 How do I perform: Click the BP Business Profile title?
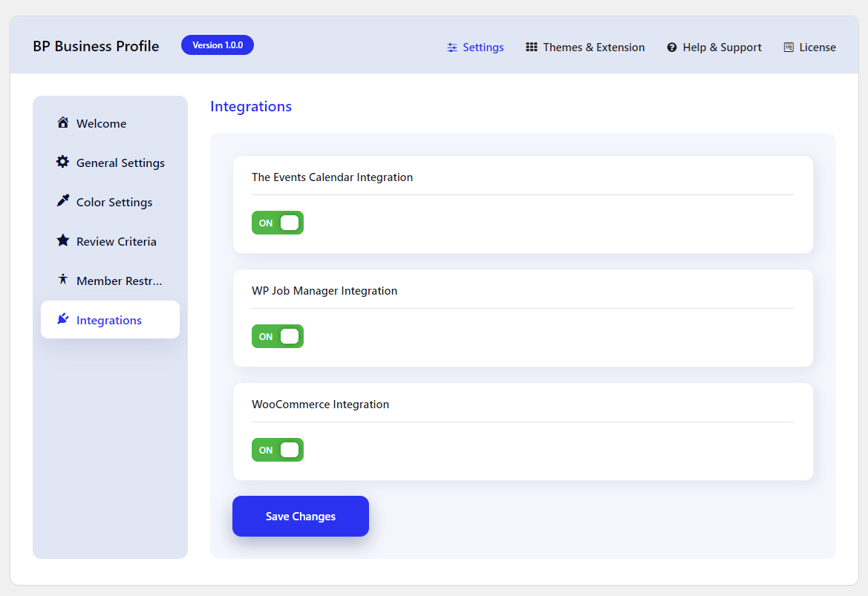96,46
